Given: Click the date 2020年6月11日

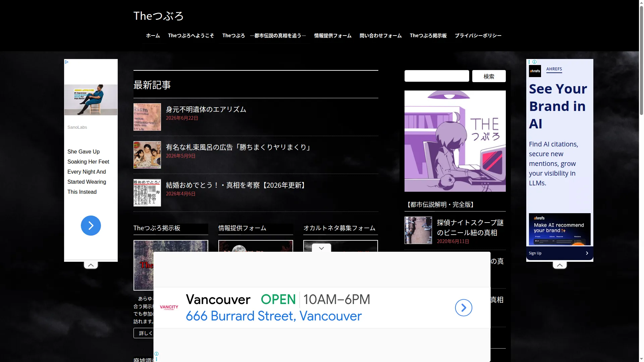Looking at the screenshot, I should [x=453, y=242].
